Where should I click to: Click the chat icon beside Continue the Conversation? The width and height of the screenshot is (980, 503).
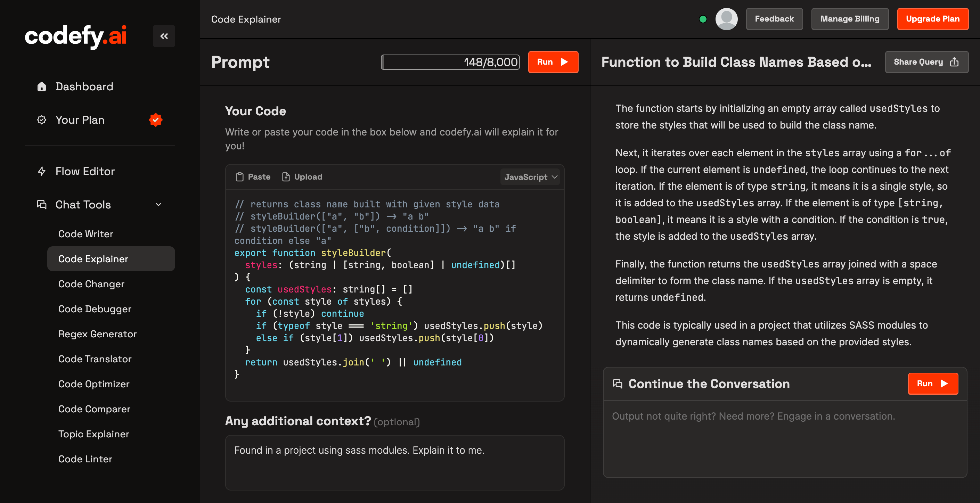pos(618,384)
